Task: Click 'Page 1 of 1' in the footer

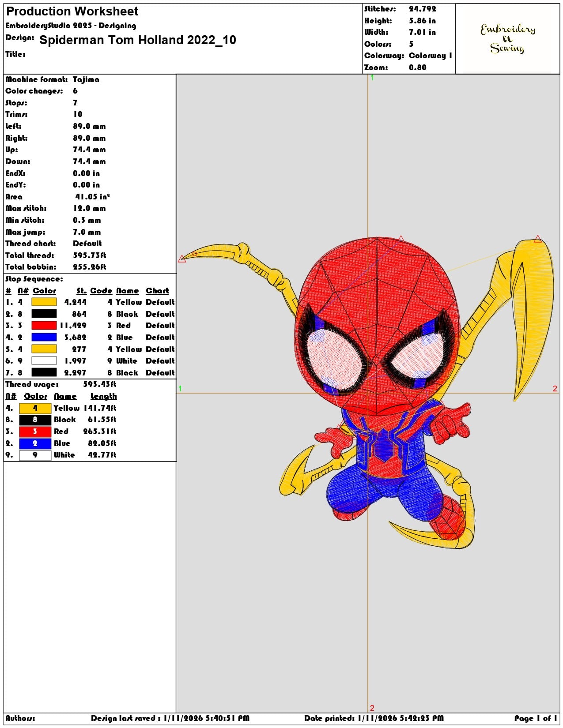Action: [x=536, y=718]
